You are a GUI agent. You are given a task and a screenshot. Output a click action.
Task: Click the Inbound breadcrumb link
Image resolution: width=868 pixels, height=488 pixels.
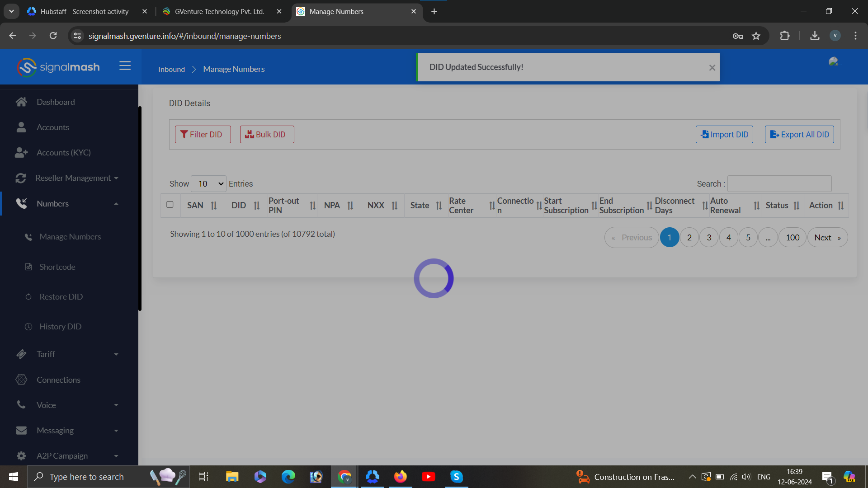click(171, 69)
